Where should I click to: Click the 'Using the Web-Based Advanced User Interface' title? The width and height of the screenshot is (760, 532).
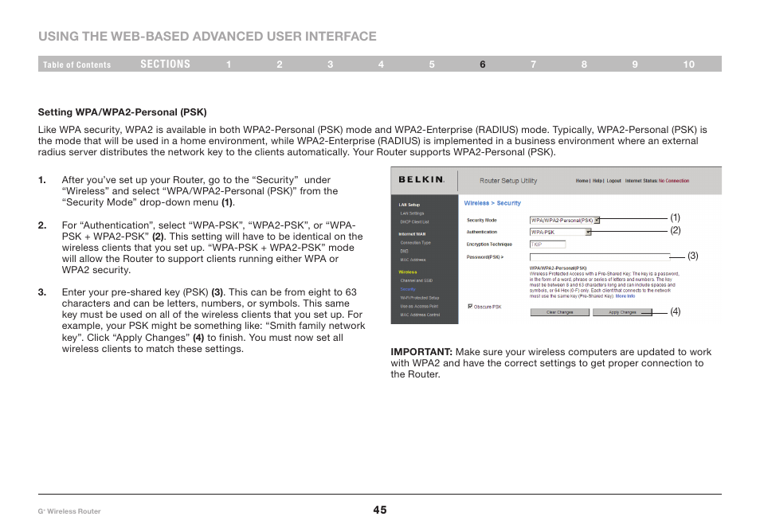click(x=207, y=37)
